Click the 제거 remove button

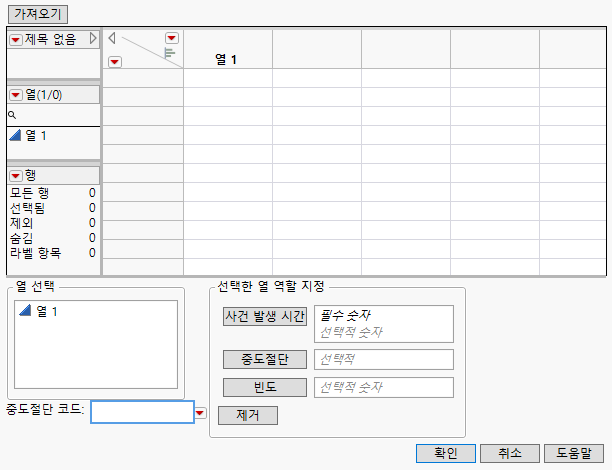click(248, 415)
